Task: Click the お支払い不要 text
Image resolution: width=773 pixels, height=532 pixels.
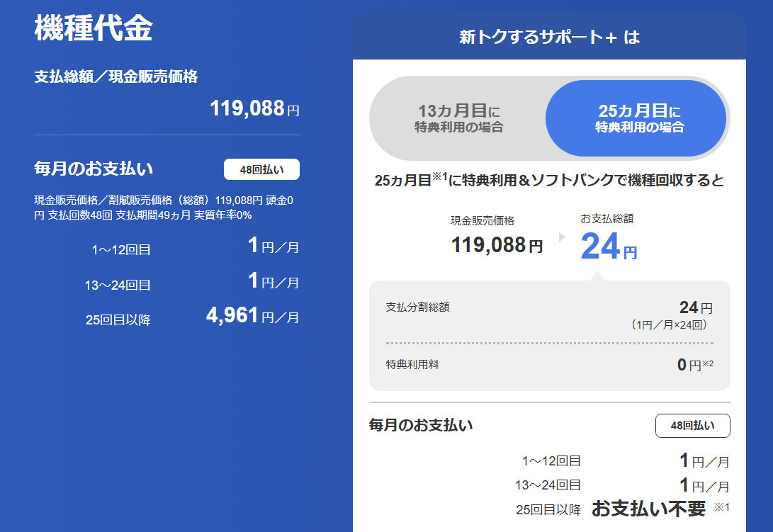Action: 648,509
